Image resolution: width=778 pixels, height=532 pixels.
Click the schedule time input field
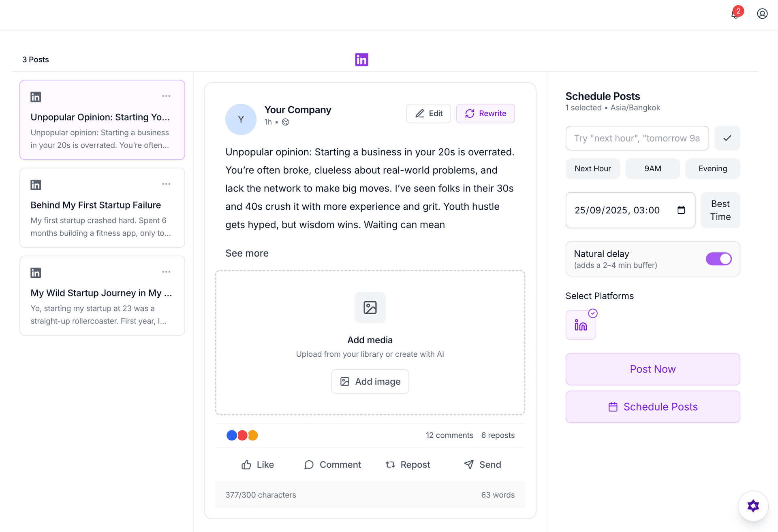point(637,138)
